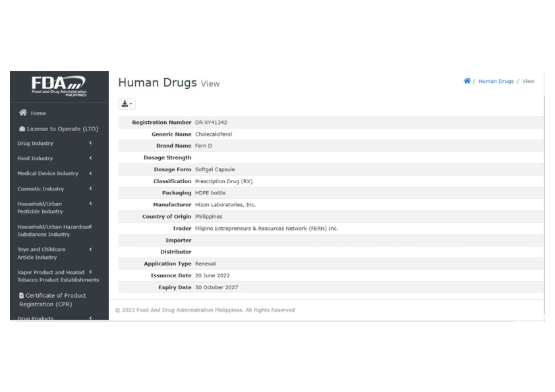Click brand name Fern D
Screen dimensions: 555x392
[x=204, y=146]
